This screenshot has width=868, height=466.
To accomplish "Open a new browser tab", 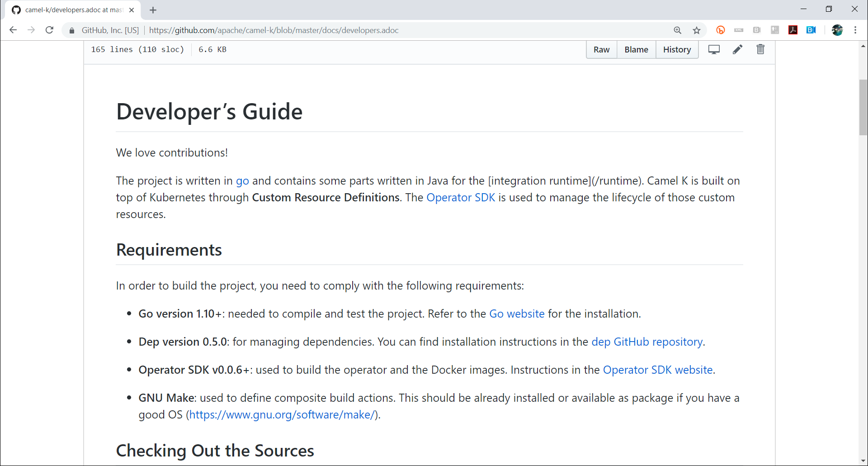I will 153,10.
